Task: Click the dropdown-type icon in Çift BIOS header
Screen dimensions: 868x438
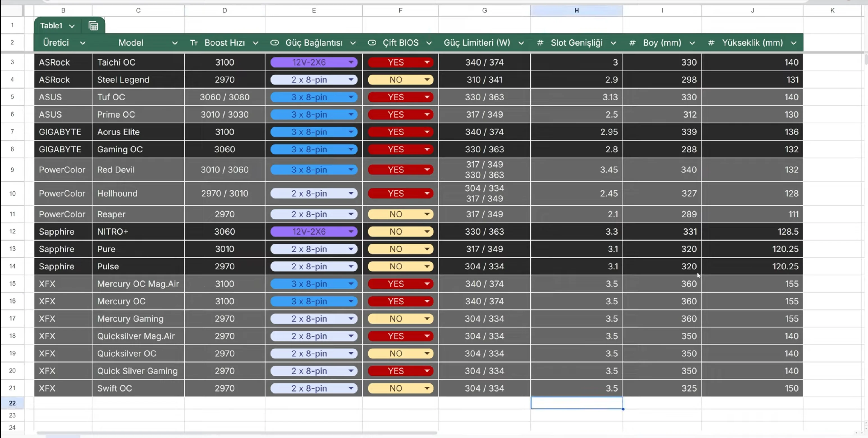Action: coord(372,43)
